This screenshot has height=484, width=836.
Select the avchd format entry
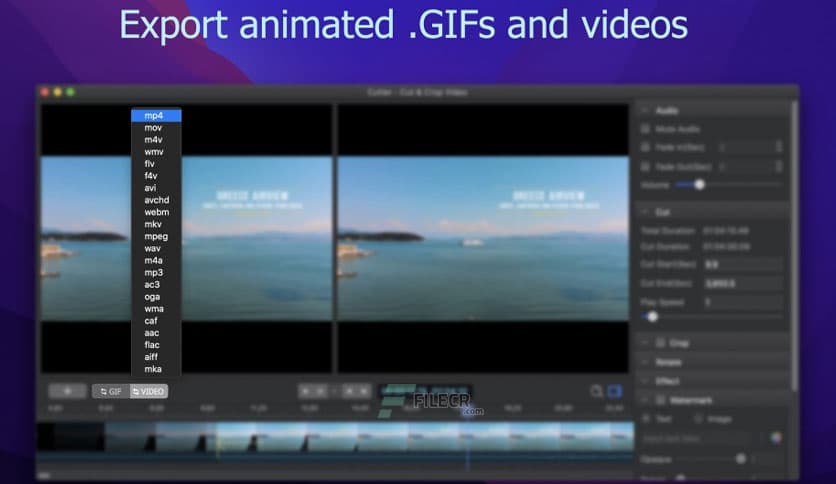156,200
